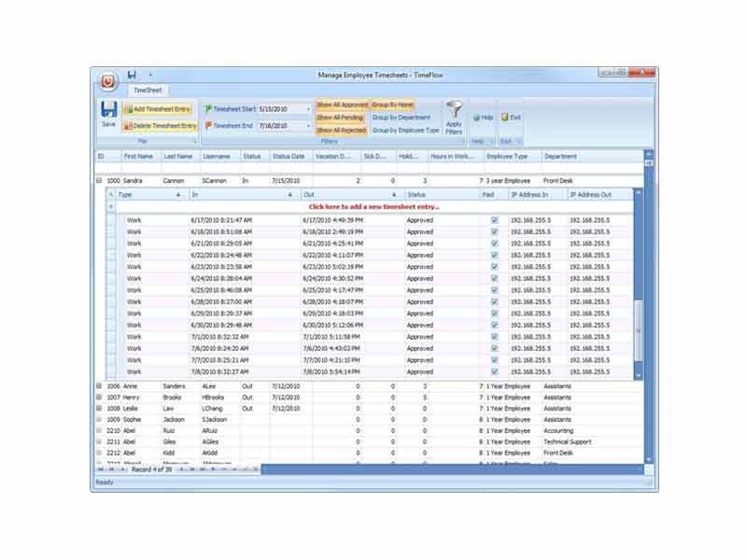Image resolution: width=747 pixels, height=560 pixels.
Task: Expand employee 1006 Anne Sanders row
Action: coord(99,386)
